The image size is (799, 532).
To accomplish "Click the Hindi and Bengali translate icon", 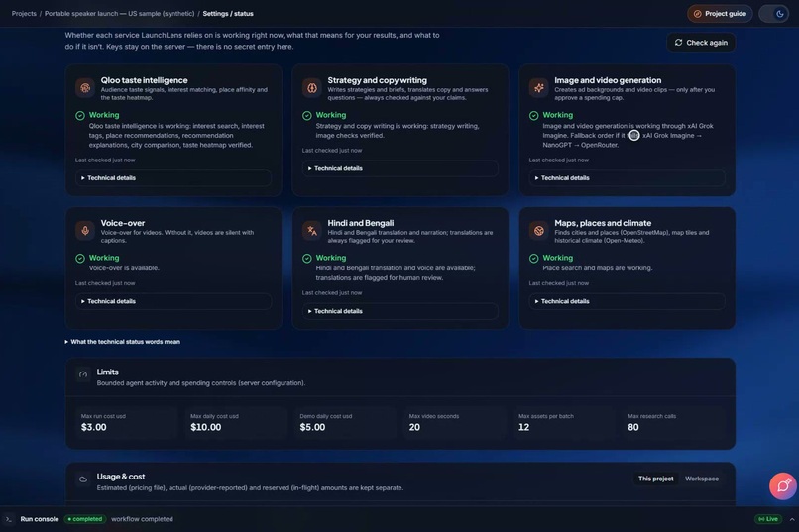I will tap(312, 230).
